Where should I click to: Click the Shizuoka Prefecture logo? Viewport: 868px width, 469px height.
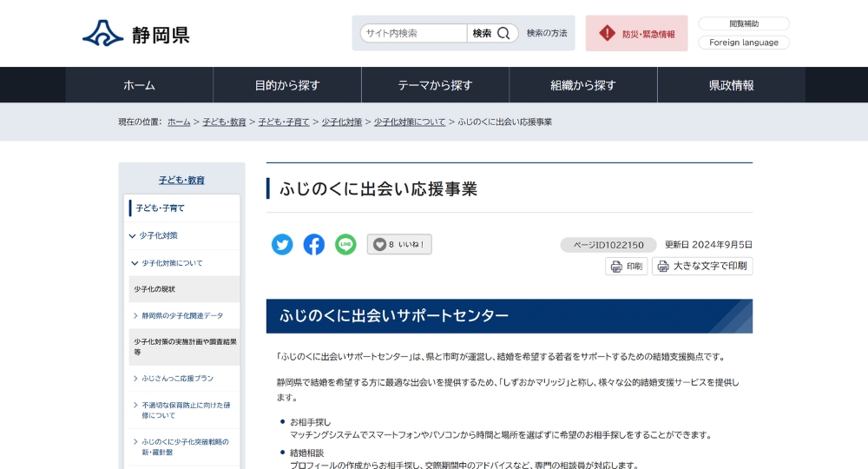[136, 34]
